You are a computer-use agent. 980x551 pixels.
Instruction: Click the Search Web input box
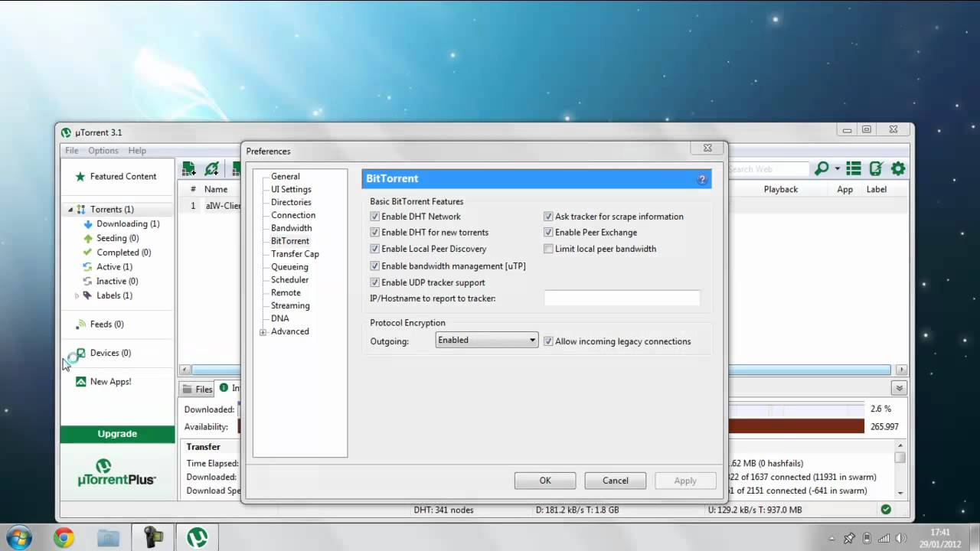click(x=767, y=169)
